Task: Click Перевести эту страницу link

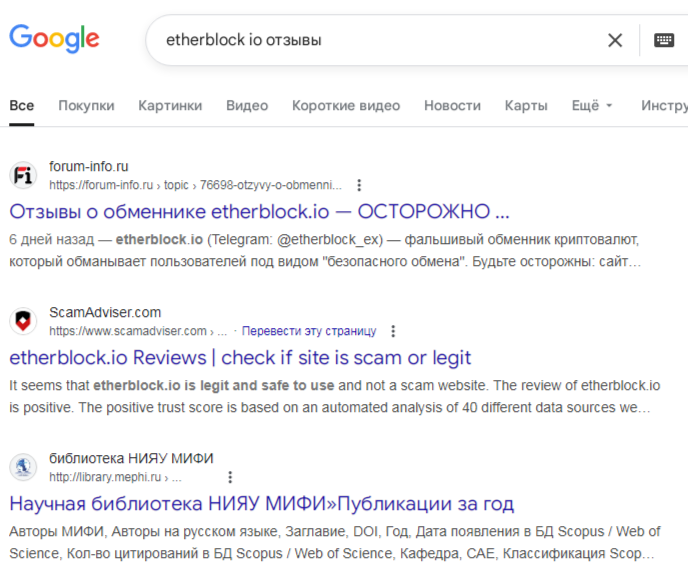Action: (309, 331)
